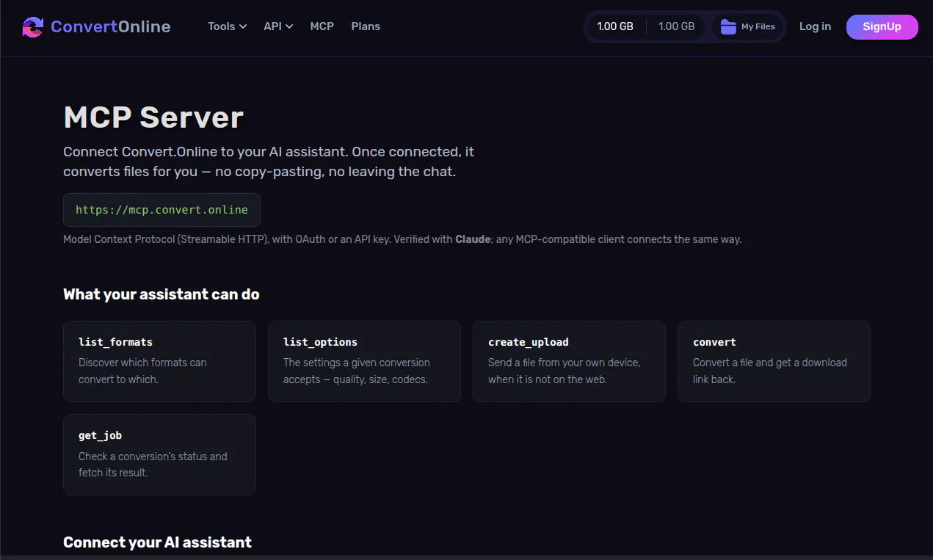Click the Connect your AI assistant heading
Viewport: 933px width, 560px height.
pyautogui.click(x=157, y=542)
